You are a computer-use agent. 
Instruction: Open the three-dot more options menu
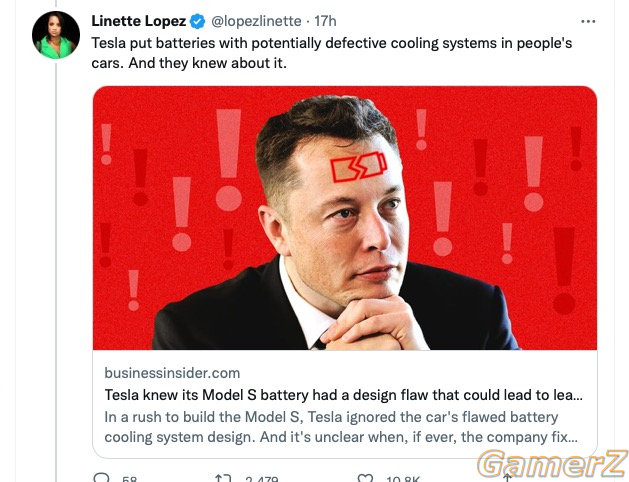(588, 21)
